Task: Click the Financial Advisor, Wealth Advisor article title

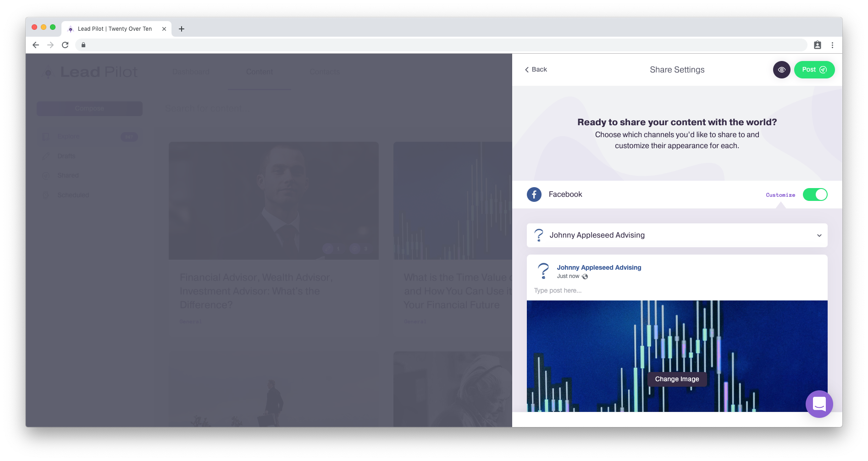Action: coord(256,291)
